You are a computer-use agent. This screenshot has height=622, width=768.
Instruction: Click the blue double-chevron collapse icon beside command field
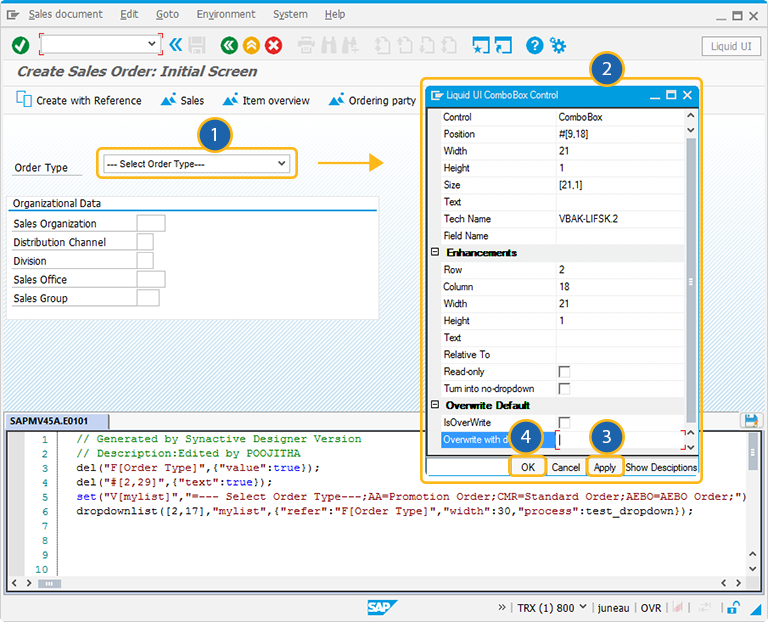click(175, 45)
